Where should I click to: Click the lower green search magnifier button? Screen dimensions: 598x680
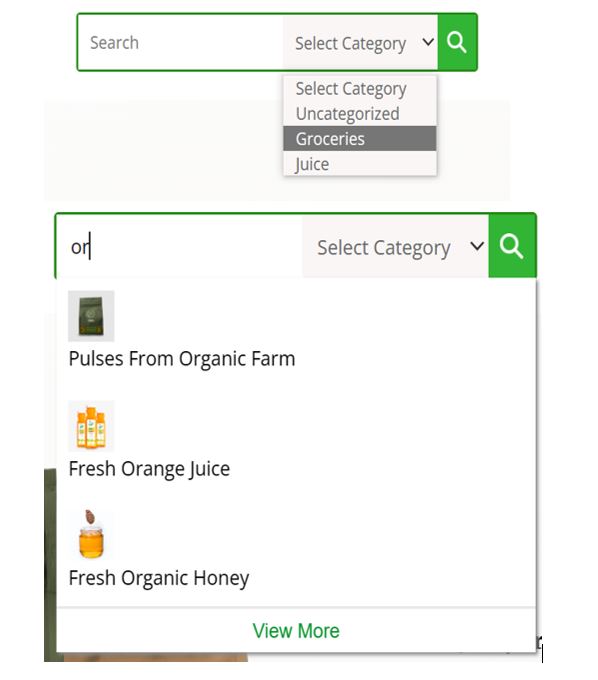coord(512,246)
